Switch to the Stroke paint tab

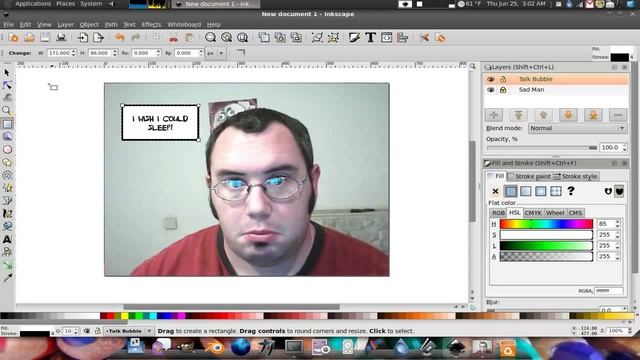click(x=529, y=176)
